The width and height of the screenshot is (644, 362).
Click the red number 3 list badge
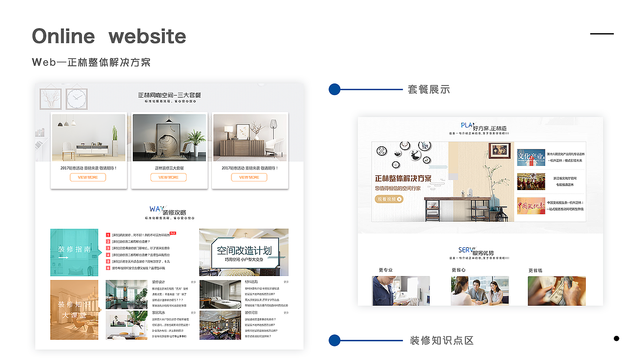click(108, 248)
